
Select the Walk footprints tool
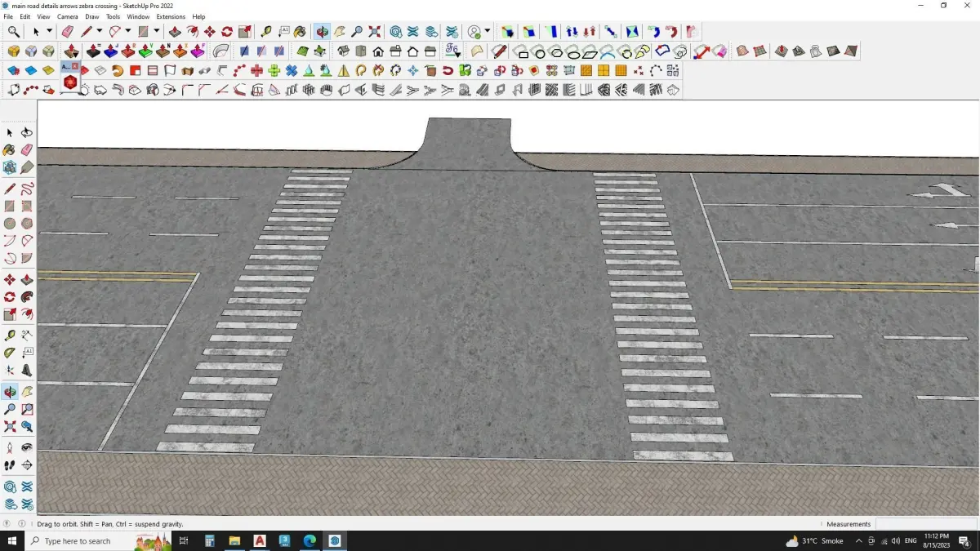(x=10, y=465)
